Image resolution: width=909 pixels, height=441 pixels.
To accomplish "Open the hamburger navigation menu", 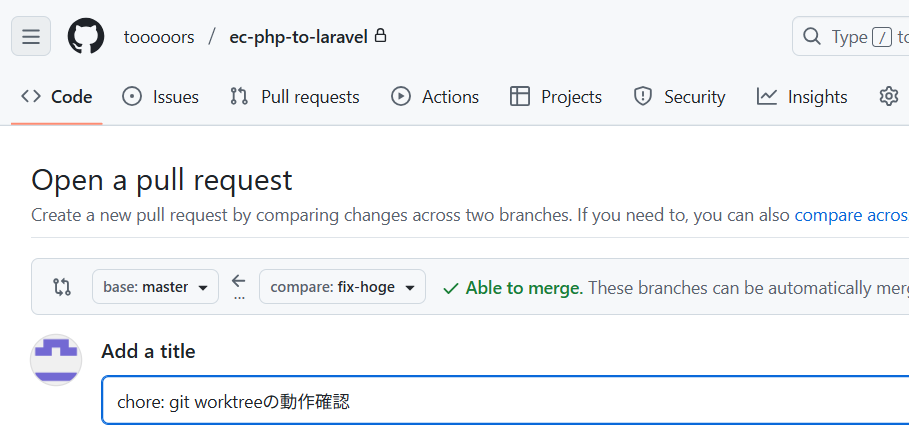I will (x=31, y=37).
